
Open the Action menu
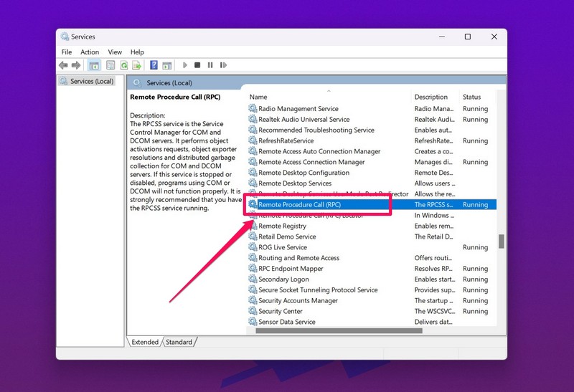pos(90,52)
